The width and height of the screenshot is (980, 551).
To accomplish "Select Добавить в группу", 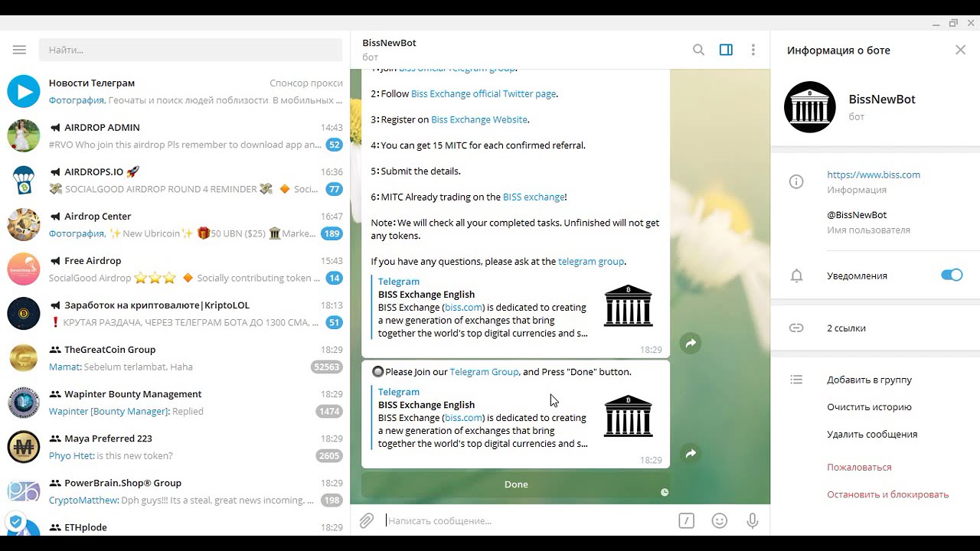I will (869, 380).
